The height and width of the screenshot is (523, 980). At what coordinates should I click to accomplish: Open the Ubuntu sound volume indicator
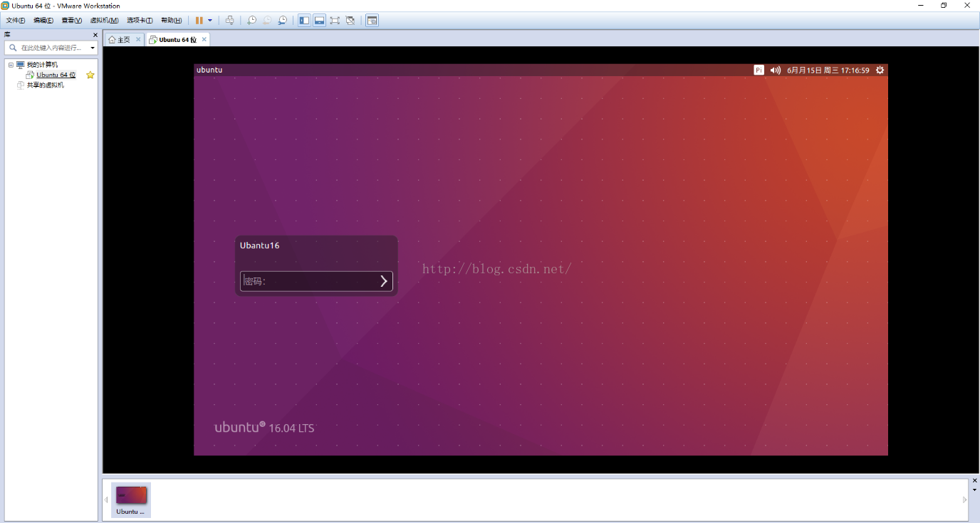776,70
